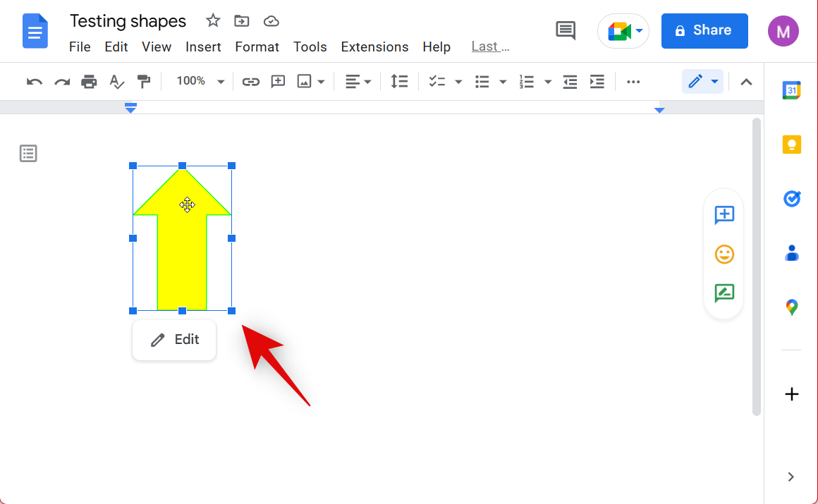Open the 100% zoom dropdown
Screen dimensions: 818x504
[200, 81]
